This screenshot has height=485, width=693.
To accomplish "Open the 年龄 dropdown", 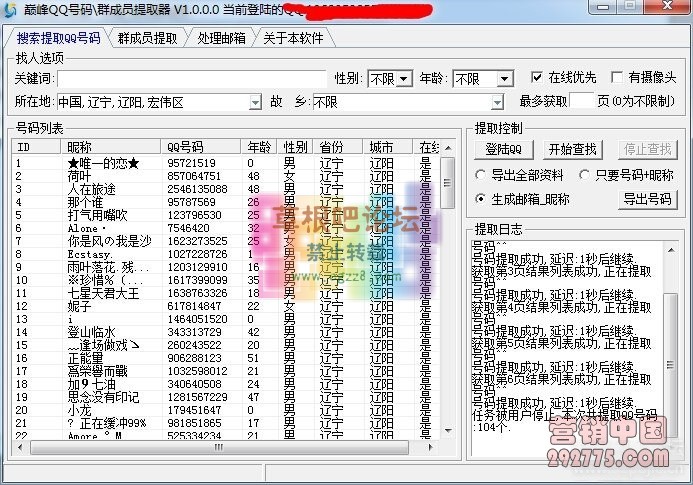I will coord(504,80).
